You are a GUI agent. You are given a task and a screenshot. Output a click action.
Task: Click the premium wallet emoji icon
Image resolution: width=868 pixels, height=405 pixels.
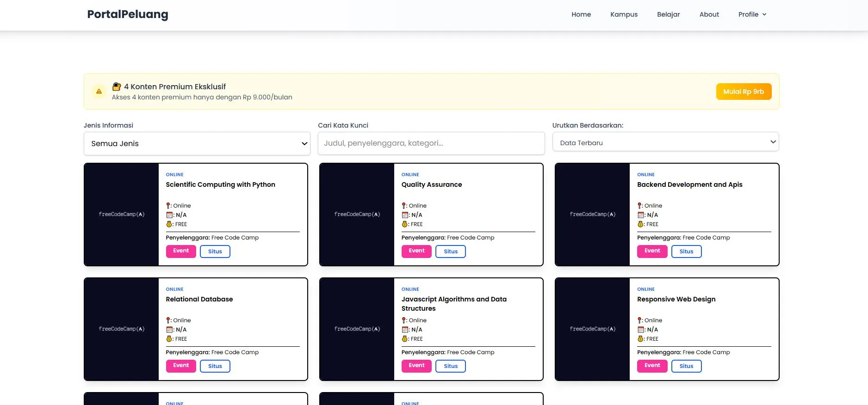coord(117,86)
